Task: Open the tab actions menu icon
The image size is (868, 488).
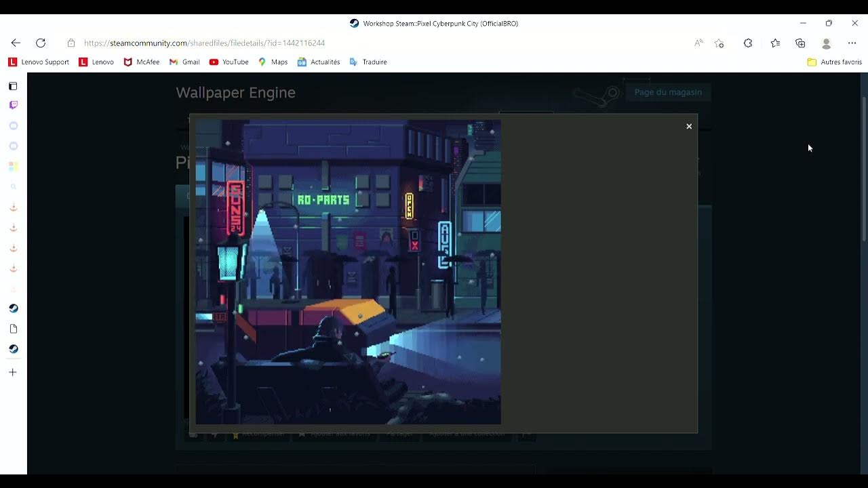Action: click(x=13, y=86)
